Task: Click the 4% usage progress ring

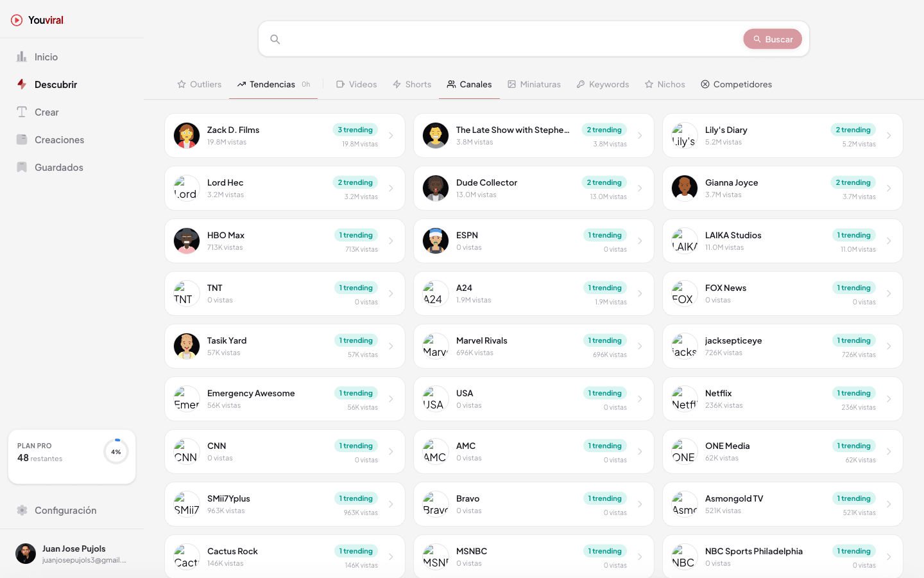Action: pos(116,452)
